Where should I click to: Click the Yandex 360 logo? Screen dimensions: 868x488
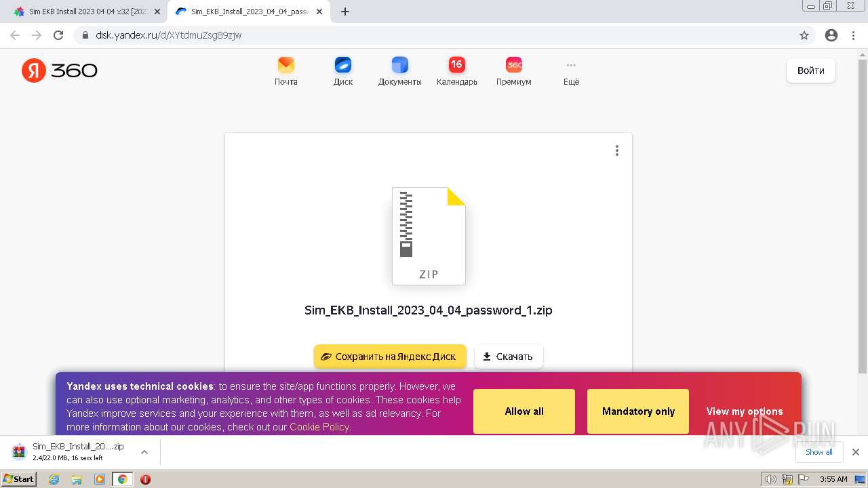(60, 70)
